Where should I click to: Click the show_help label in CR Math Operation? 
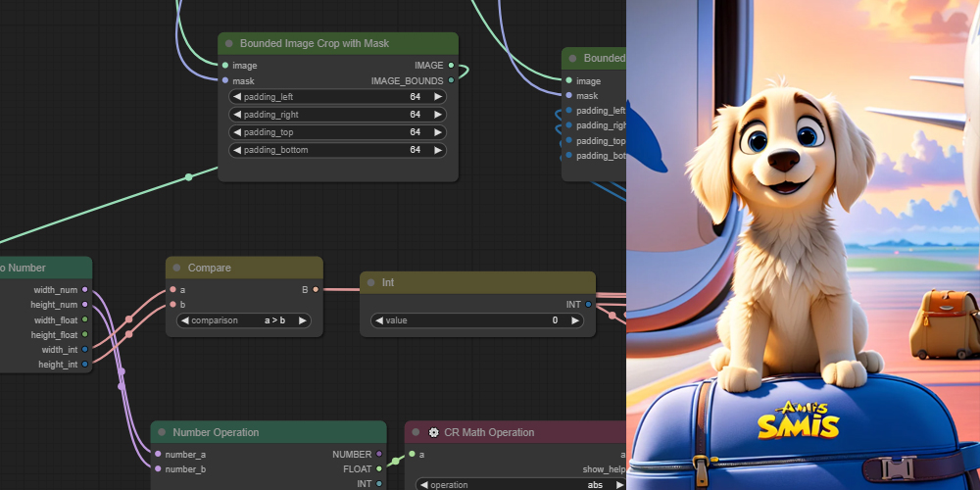605,468
